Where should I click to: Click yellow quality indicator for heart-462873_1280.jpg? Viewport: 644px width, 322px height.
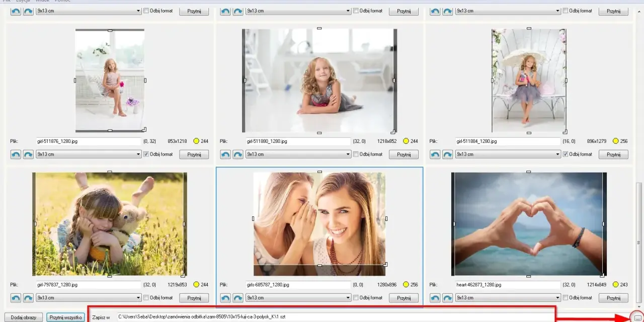616,285
